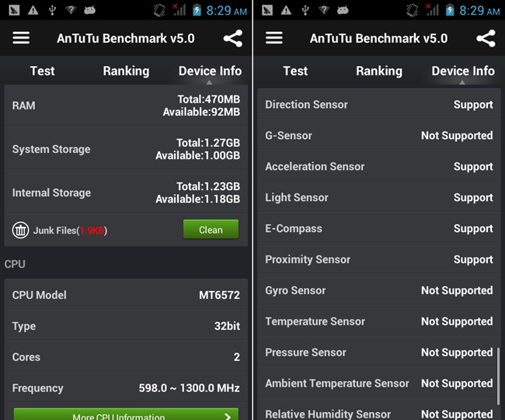Viewport: 505px width, 420px height.
Task: Tap the share icon in right screenshot
Action: click(486, 39)
